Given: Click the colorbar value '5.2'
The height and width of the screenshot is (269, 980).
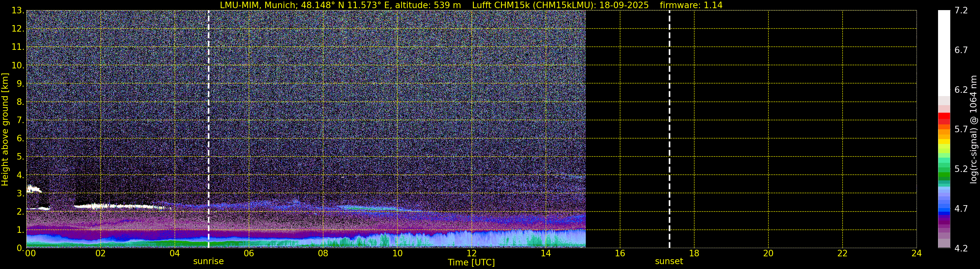Looking at the screenshot, I should coord(961,169).
